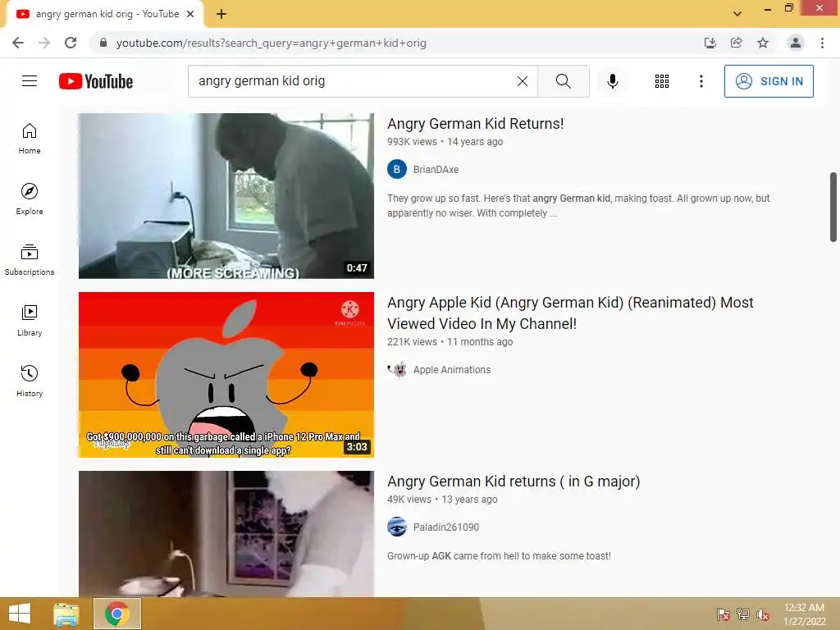The image size is (840, 630).
Task: Open Windows Start button
Action: pos(20,614)
